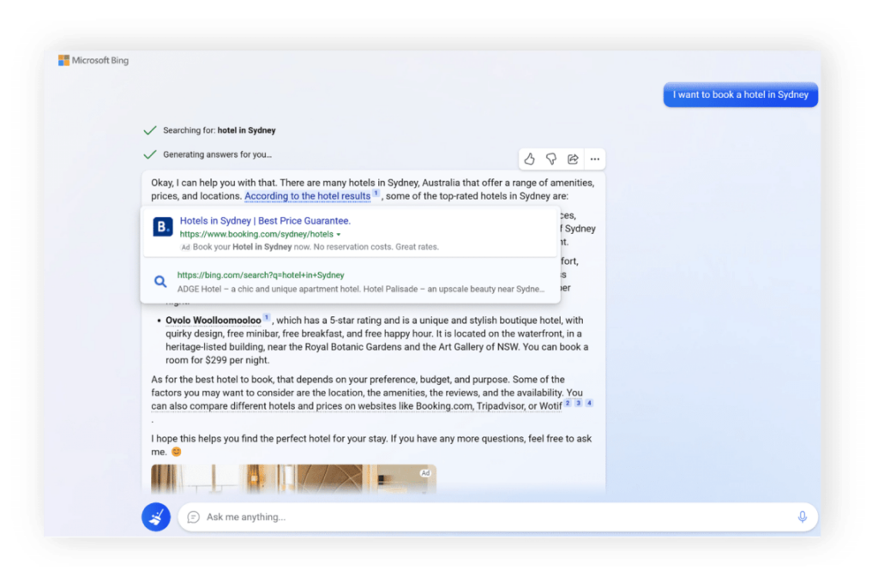The image size is (878, 588).
Task: Click the magnifier search icon in popup
Action: (160, 281)
